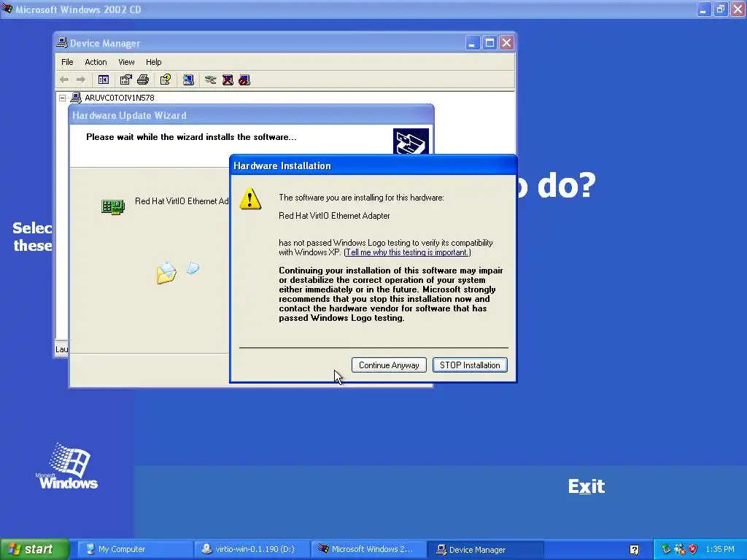Click the Hardware Update Wizard title bar

coord(251,115)
